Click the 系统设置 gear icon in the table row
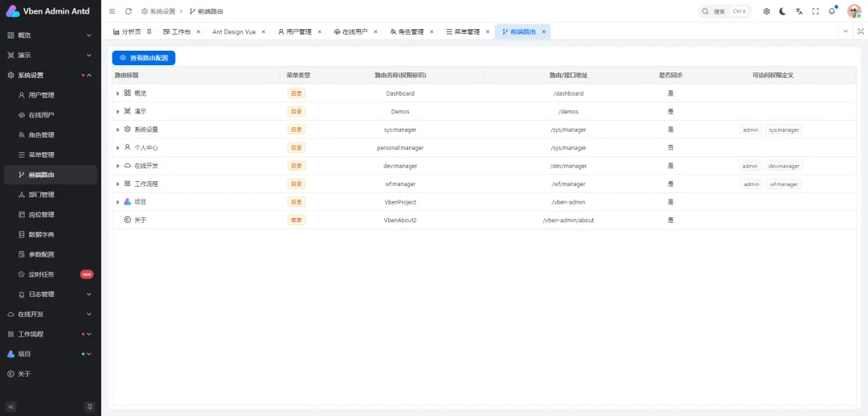This screenshot has width=868, height=416. (127, 130)
